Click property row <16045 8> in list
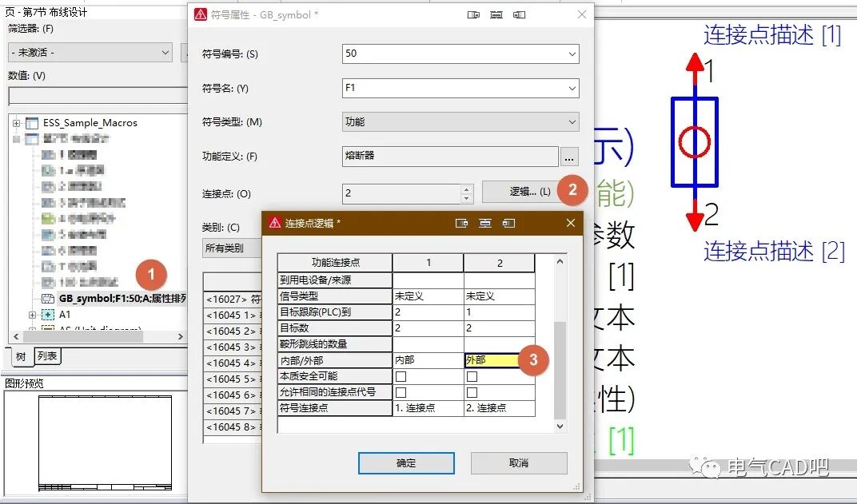 point(233,427)
